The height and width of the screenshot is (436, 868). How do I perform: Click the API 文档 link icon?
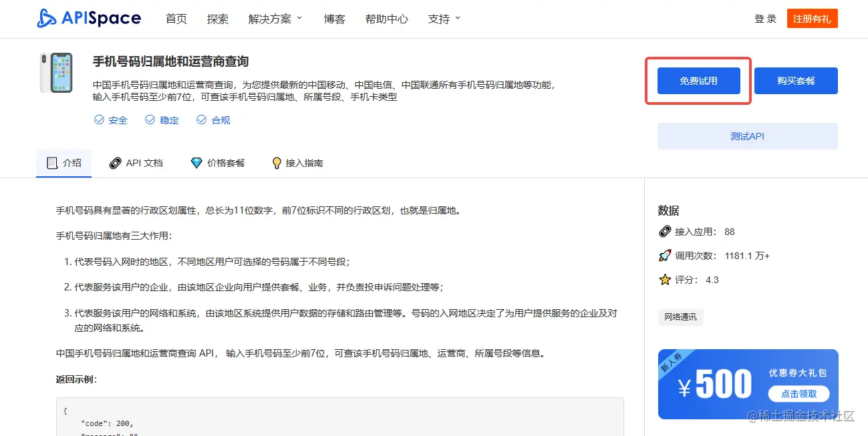click(x=115, y=163)
